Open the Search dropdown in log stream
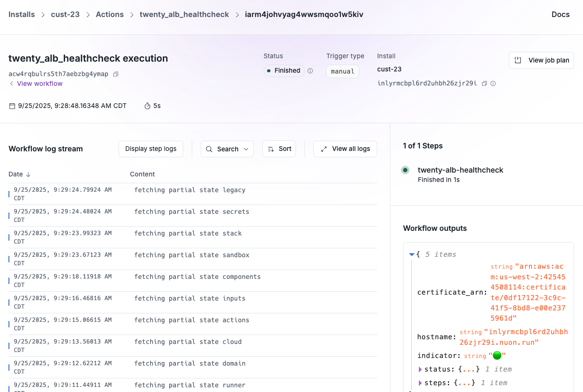The width and height of the screenshot is (583, 392). (227, 149)
